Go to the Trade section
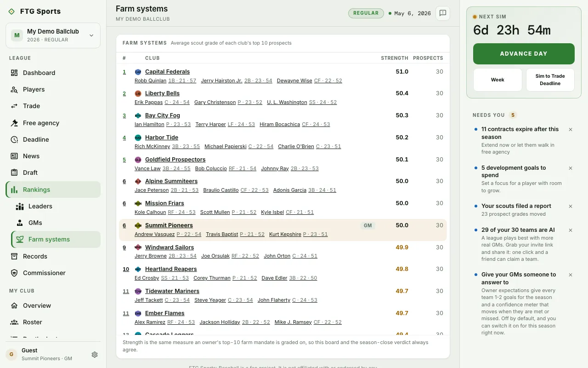This screenshot has width=588, height=368. [53, 106]
